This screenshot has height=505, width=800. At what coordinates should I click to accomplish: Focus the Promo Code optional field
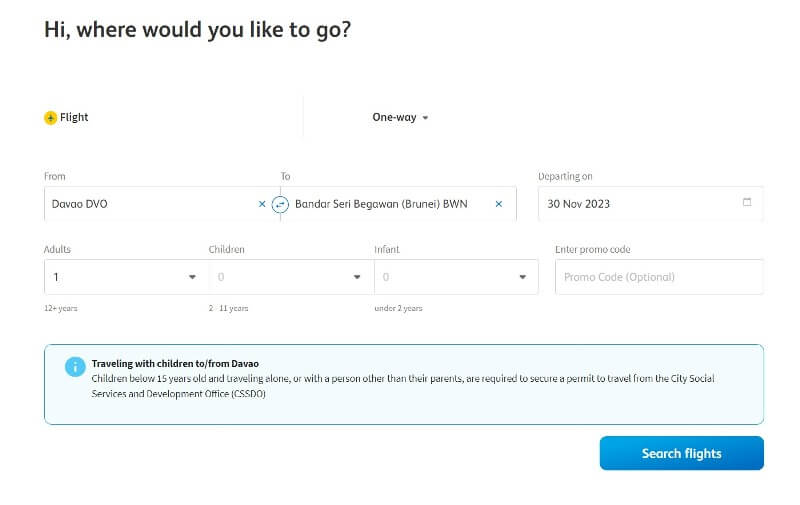pyautogui.click(x=659, y=277)
